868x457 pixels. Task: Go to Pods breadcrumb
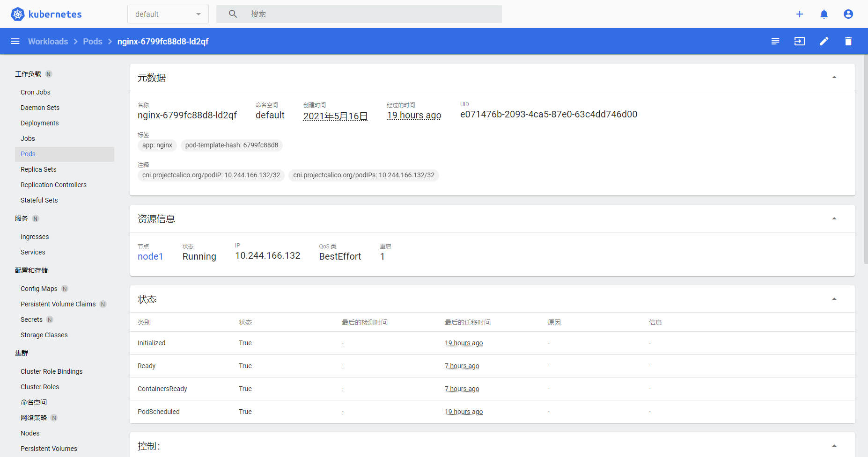point(93,41)
